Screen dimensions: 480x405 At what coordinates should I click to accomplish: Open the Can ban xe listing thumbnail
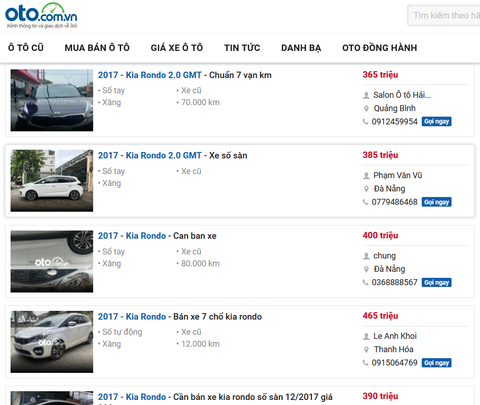52,261
